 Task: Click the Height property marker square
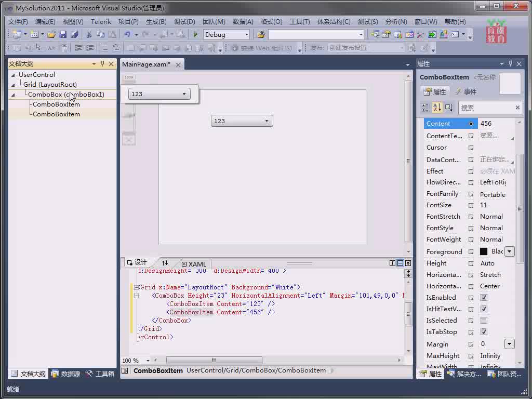471,263
